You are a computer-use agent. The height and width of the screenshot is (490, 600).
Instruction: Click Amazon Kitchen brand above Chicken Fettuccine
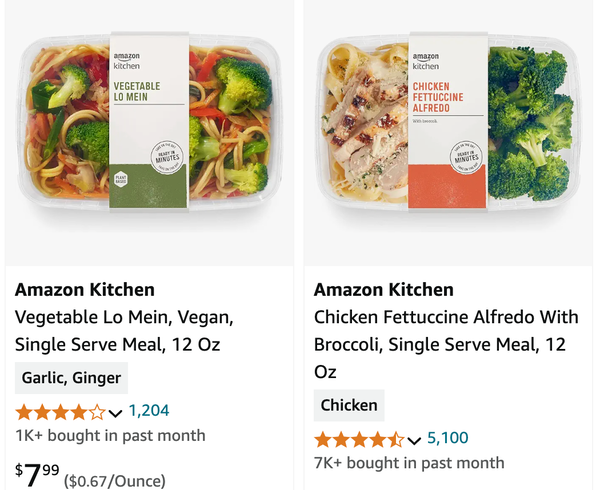point(383,290)
